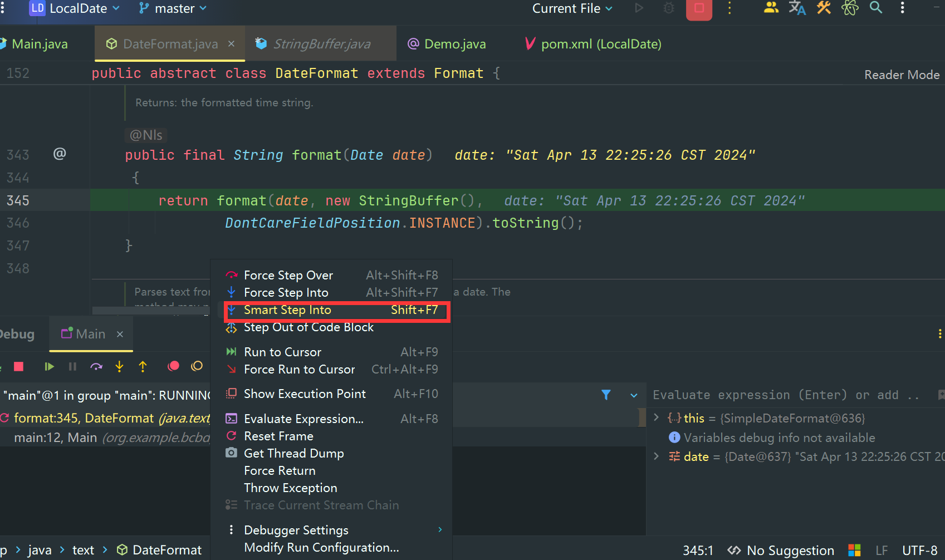Click the LF line separator indicator
The image size is (945, 560).
point(882,551)
